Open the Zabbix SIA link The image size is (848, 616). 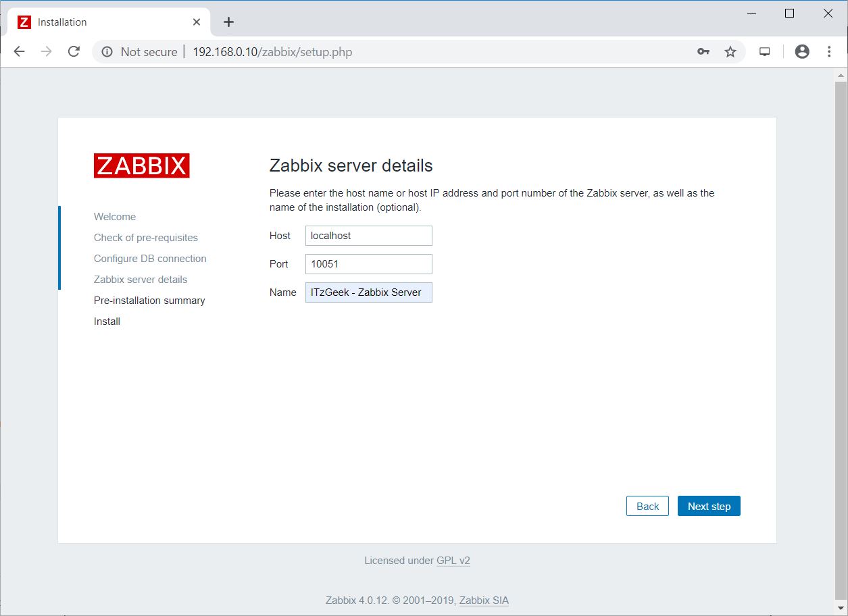tap(484, 600)
